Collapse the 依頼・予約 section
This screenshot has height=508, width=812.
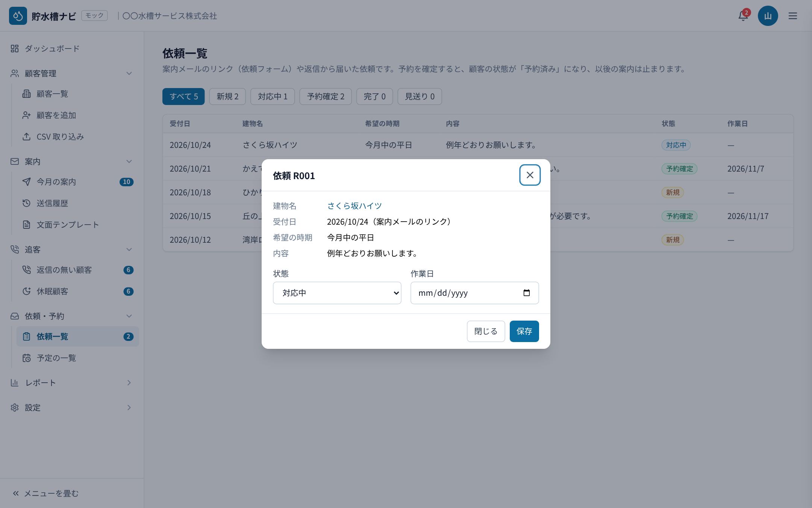coord(72,316)
